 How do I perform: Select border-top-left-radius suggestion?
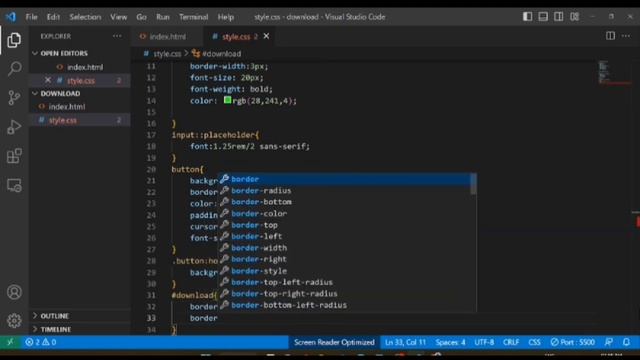pyautogui.click(x=344, y=282)
